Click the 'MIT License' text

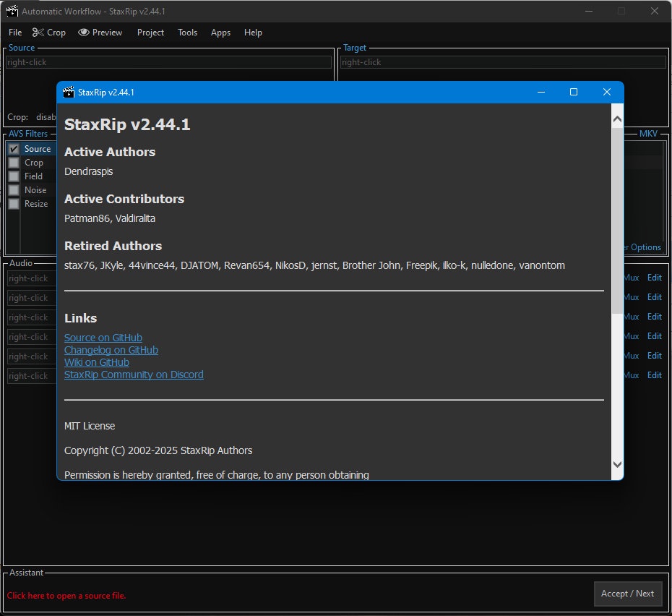pos(90,426)
